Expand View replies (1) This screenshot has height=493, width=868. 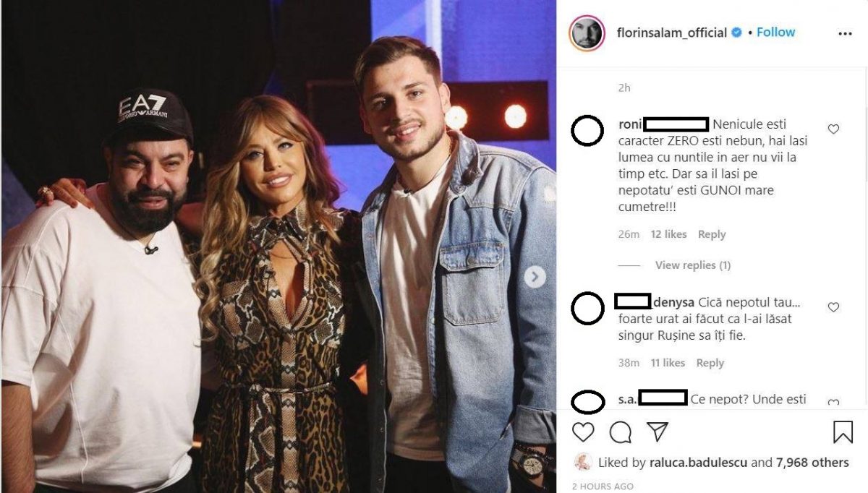pos(692,265)
